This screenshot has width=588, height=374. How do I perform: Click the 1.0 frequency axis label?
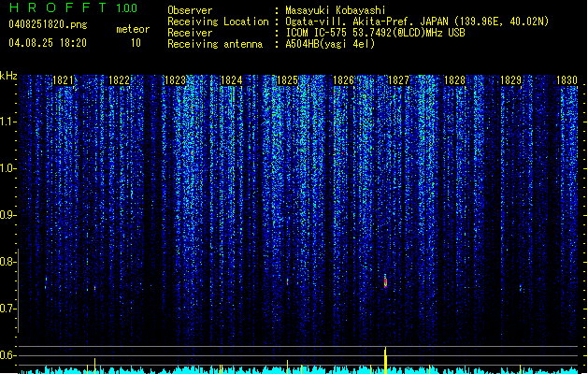point(7,168)
